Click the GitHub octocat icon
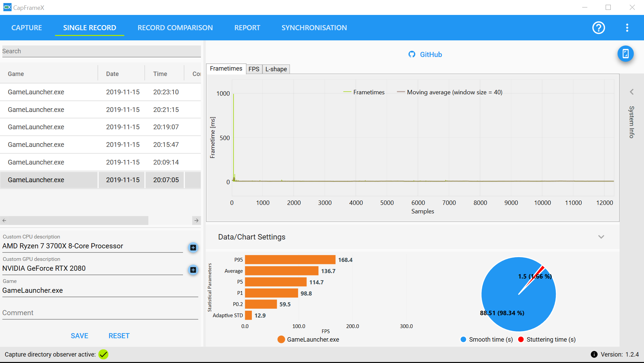Viewport: 644px width, 363px height. 412,55
